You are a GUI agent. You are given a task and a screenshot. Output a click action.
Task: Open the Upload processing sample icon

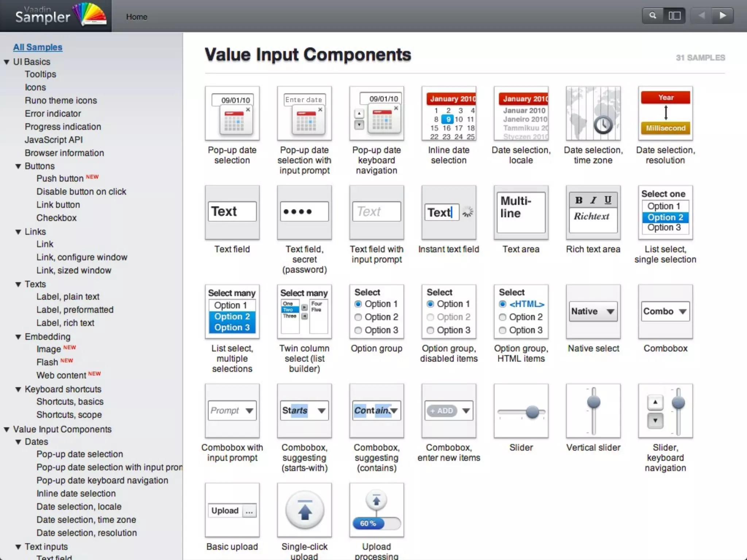click(376, 510)
